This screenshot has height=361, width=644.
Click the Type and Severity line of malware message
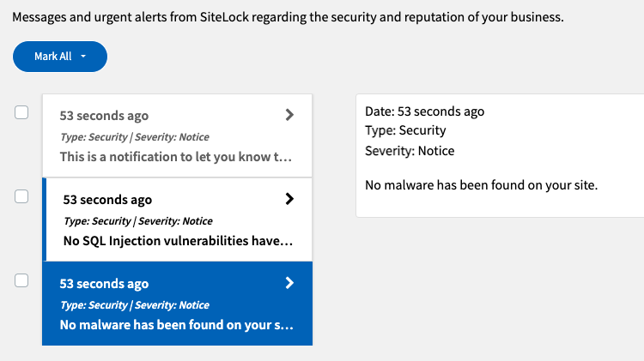pos(135,305)
